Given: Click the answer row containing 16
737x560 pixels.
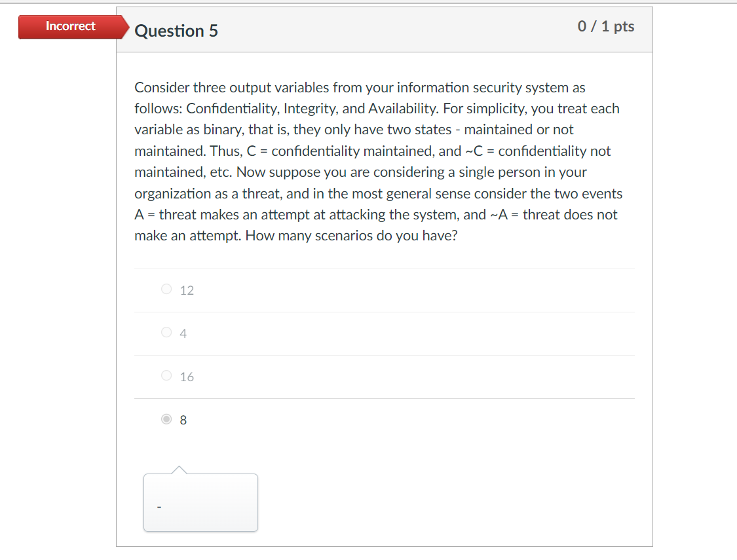Looking at the screenshot, I should 384,376.
